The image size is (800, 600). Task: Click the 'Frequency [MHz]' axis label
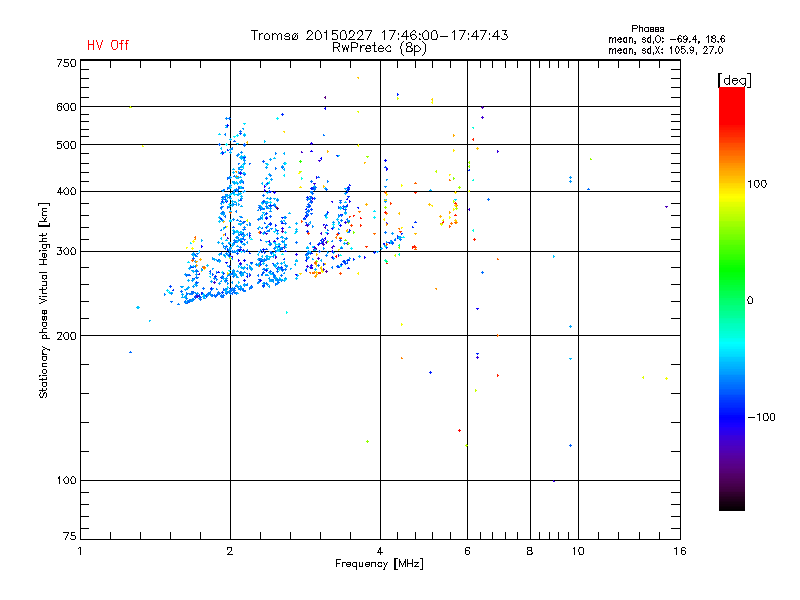(x=379, y=564)
